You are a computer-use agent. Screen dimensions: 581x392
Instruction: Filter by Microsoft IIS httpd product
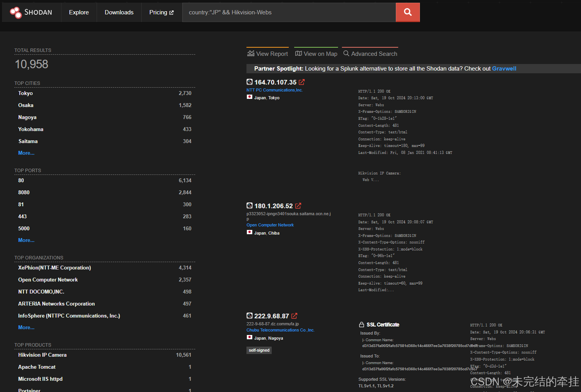pos(105,379)
